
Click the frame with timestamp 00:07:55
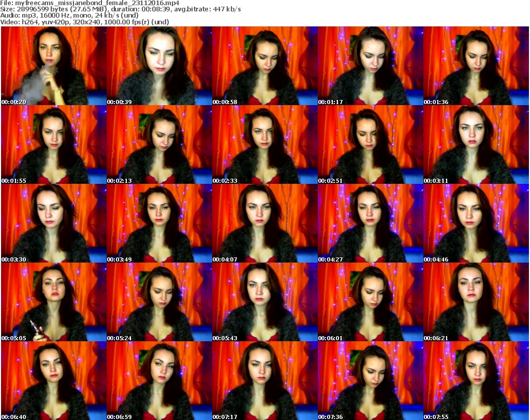(x=476, y=381)
